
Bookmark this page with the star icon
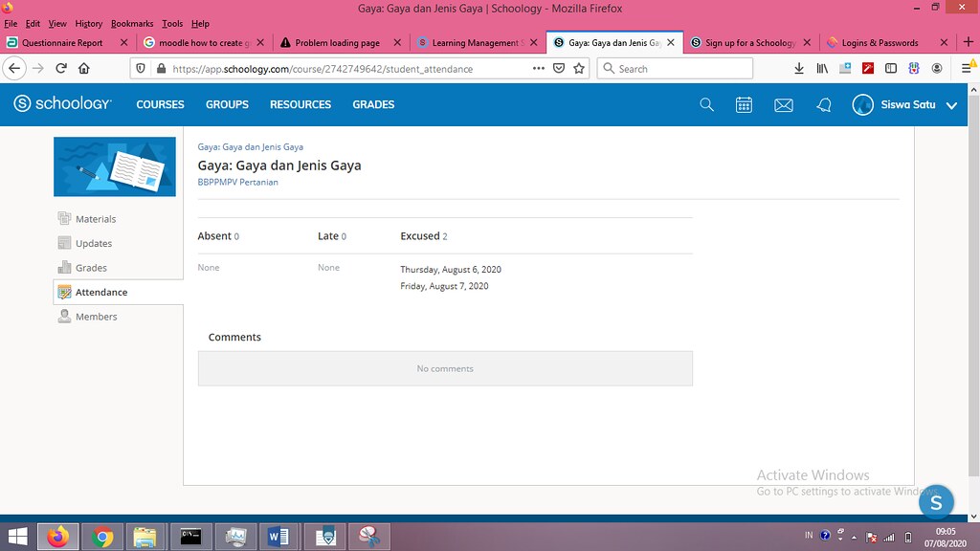coord(579,69)
